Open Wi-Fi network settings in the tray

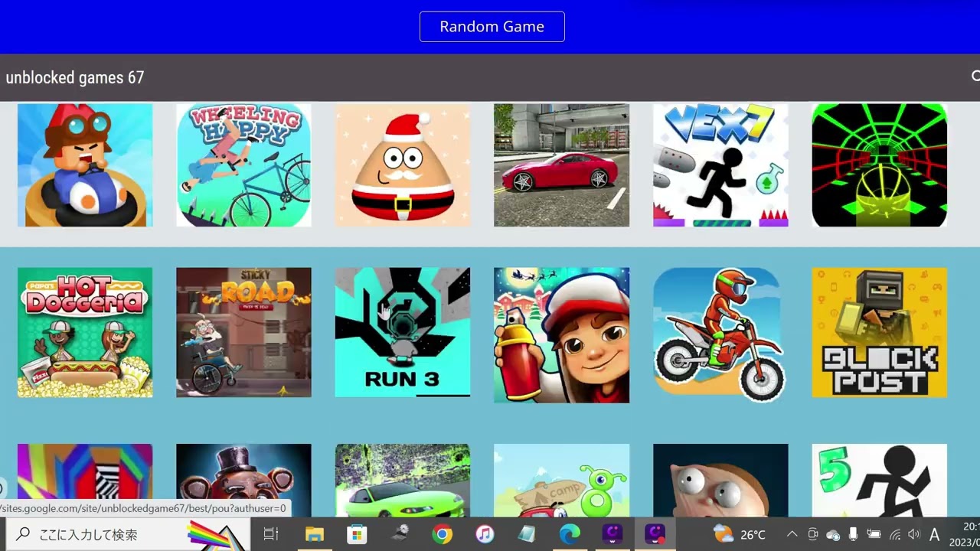893,534
